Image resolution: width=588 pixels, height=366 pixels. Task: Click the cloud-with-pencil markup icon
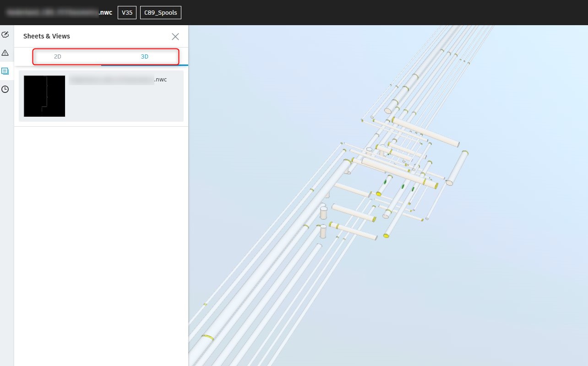(5, 34)
